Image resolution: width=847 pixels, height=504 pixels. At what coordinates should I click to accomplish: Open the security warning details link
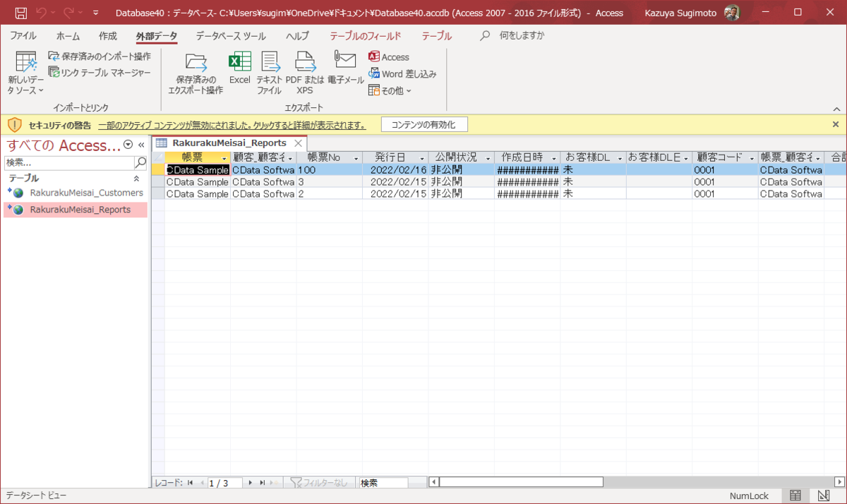(x=232, y=125)
